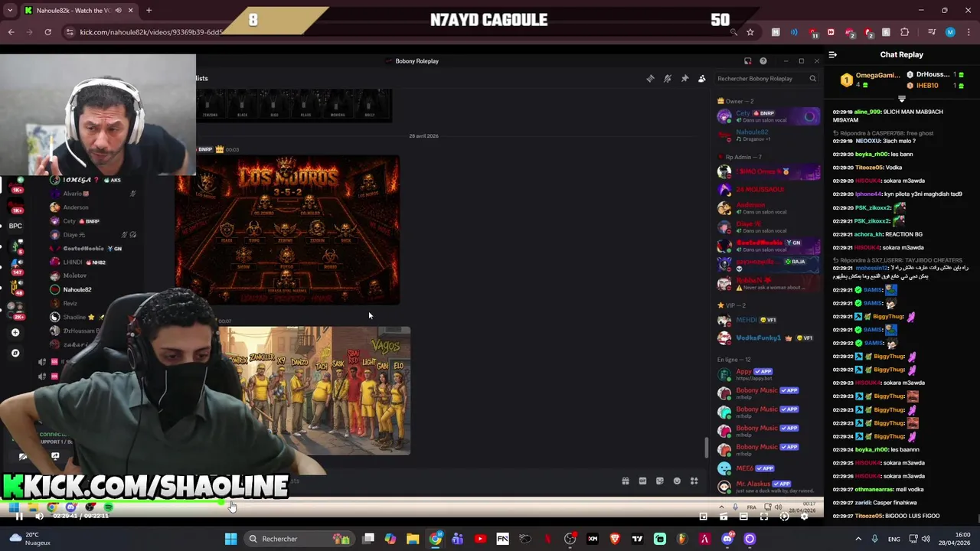Screen dimensions: 980x551
Task: Mute the video player volume
Action: coord(39,517)
